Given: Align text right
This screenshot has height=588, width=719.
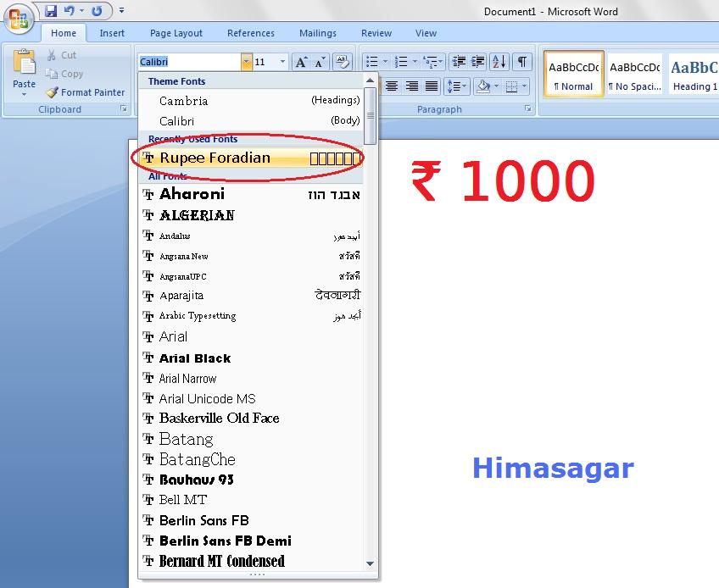Looking at the screenshot, I should (x=412, y=86).
